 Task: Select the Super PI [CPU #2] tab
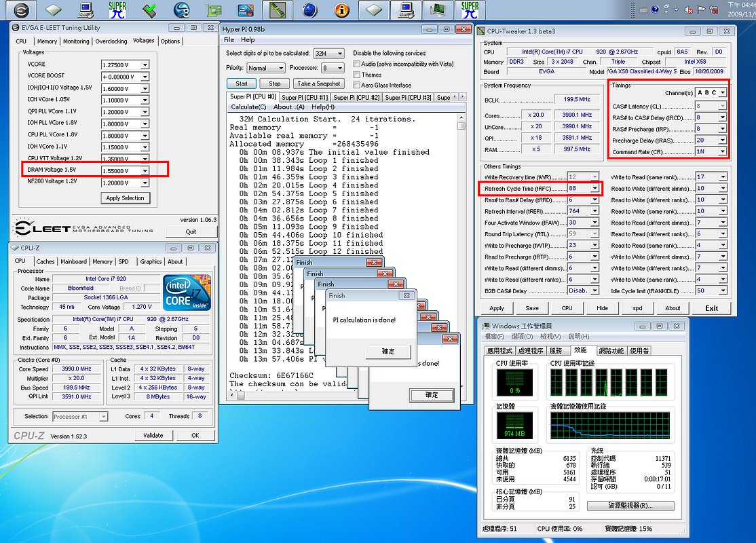click(356, 98)
